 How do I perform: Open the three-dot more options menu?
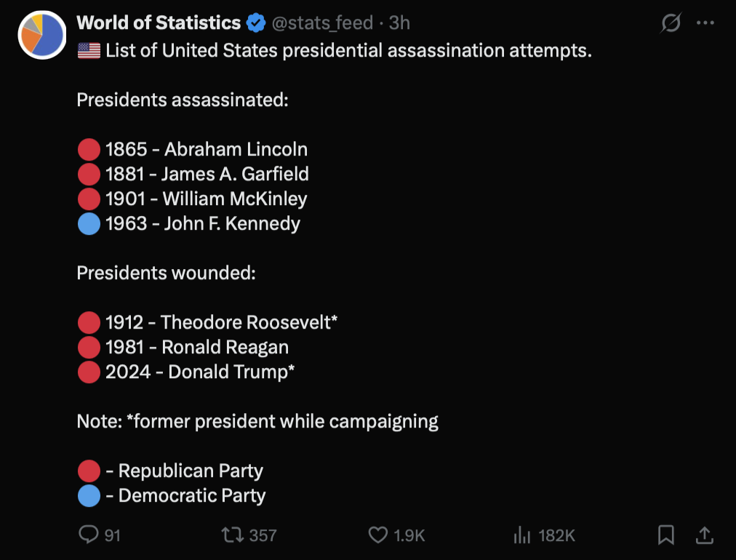point(705,23)
